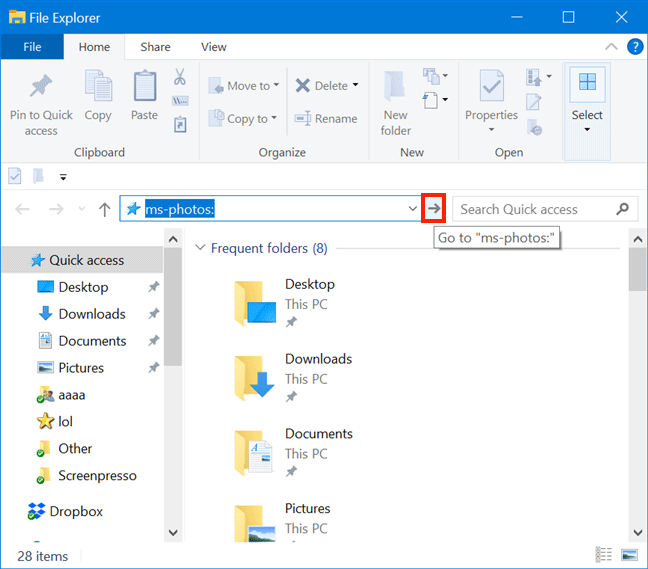Click the Back navigation arrow
Image resolution: width=648 pixels, height=569 pixels.
(22, 210)
